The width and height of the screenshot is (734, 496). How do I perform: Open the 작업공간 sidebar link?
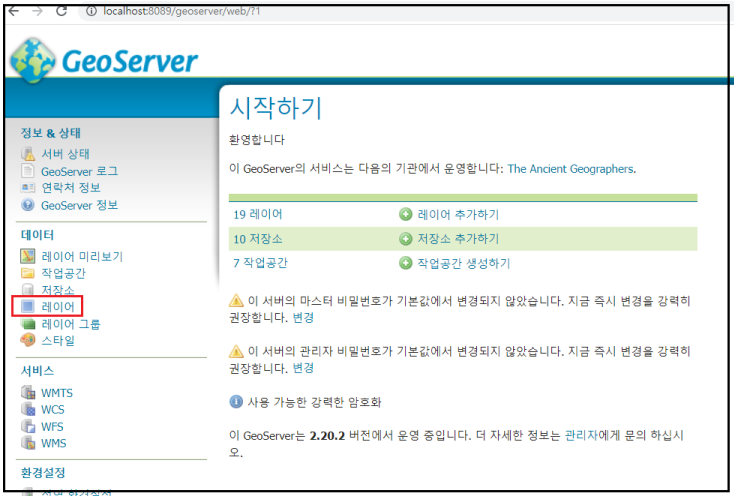(63, 273)
